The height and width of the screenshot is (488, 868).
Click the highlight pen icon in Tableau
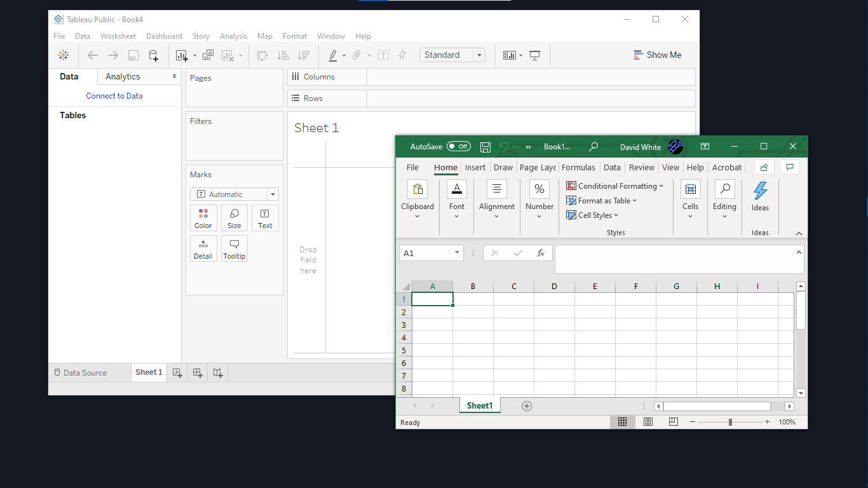333,55
